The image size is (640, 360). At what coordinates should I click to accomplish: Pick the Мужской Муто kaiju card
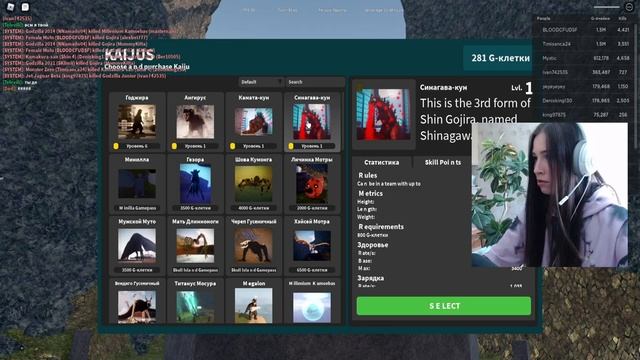[137, 246]
